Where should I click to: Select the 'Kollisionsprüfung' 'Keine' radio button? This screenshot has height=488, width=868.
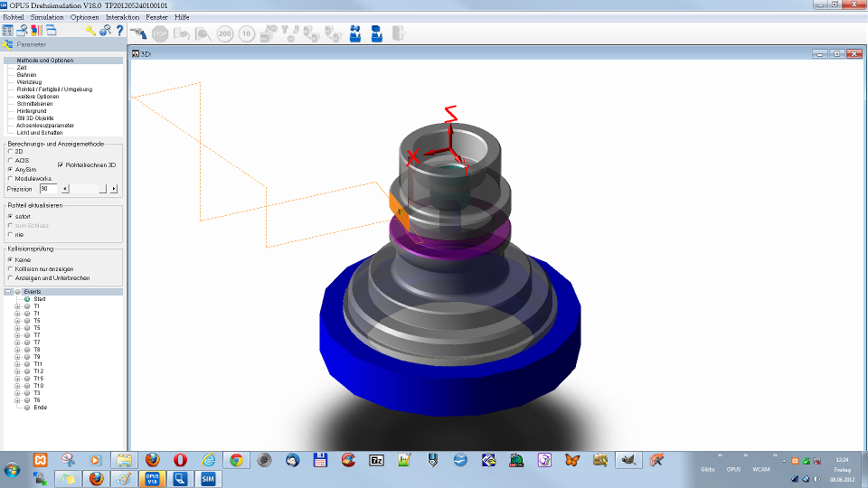coord(11,259)
